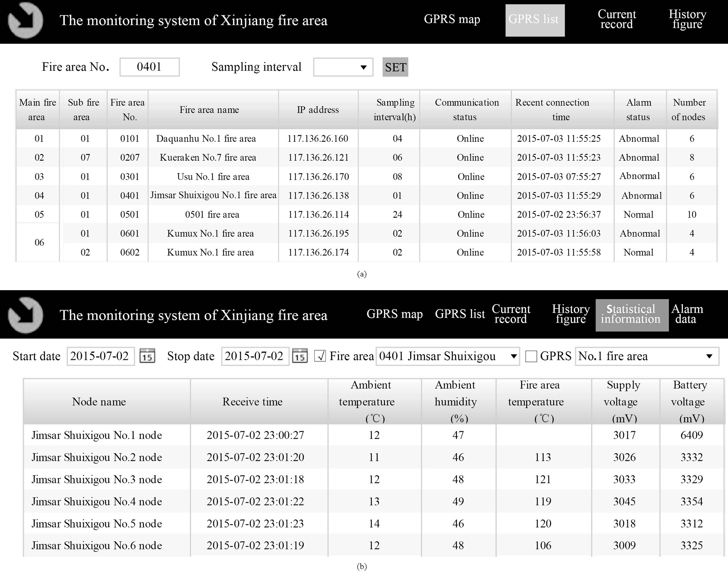Select the Jimsar Shuixigou No.1 fire area row

pyautogui.click(x=213, y=195)
